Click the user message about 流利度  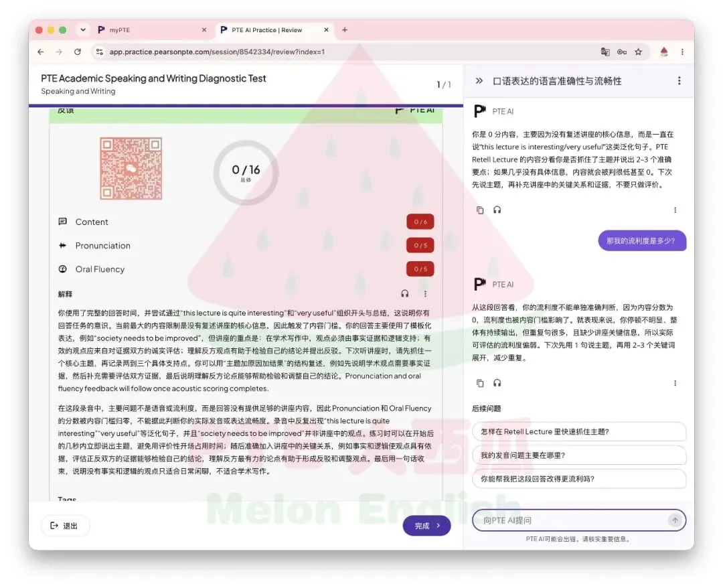pos(642,240)
